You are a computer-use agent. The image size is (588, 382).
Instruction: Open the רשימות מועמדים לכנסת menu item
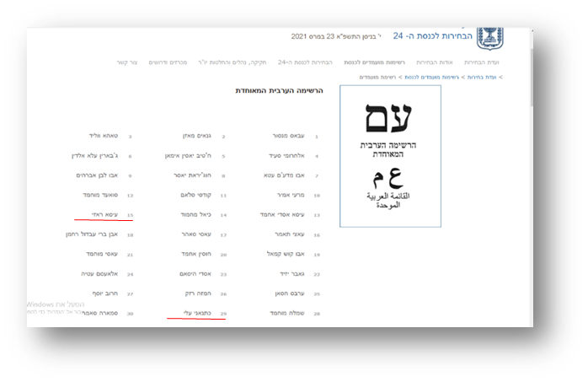pyautogui.click(x=374, y=62)
